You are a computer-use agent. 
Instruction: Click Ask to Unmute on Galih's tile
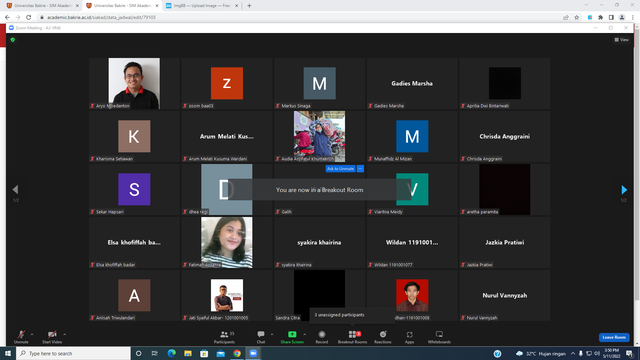[340, 169]
